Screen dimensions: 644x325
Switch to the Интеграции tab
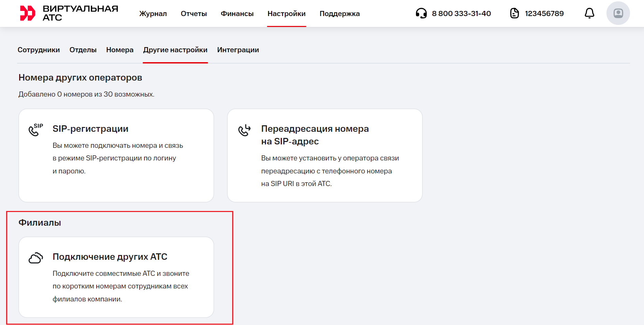238,50
